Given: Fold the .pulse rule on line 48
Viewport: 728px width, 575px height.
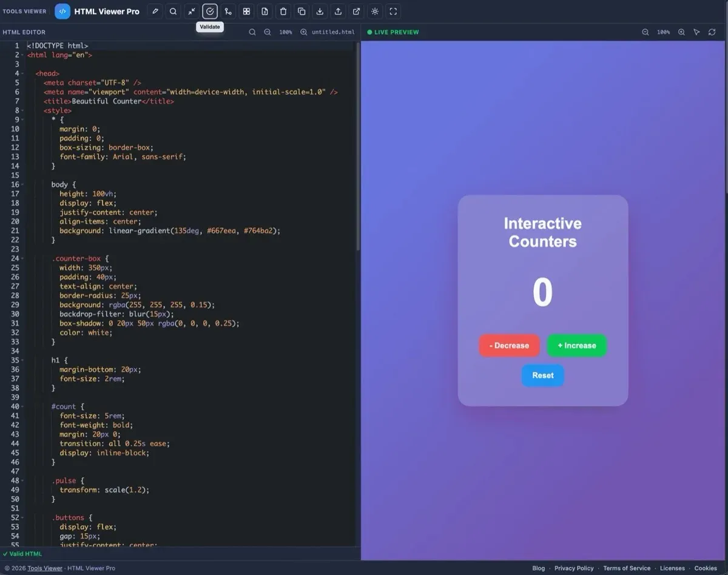Looking at the screenshot, I should (23, 480).
